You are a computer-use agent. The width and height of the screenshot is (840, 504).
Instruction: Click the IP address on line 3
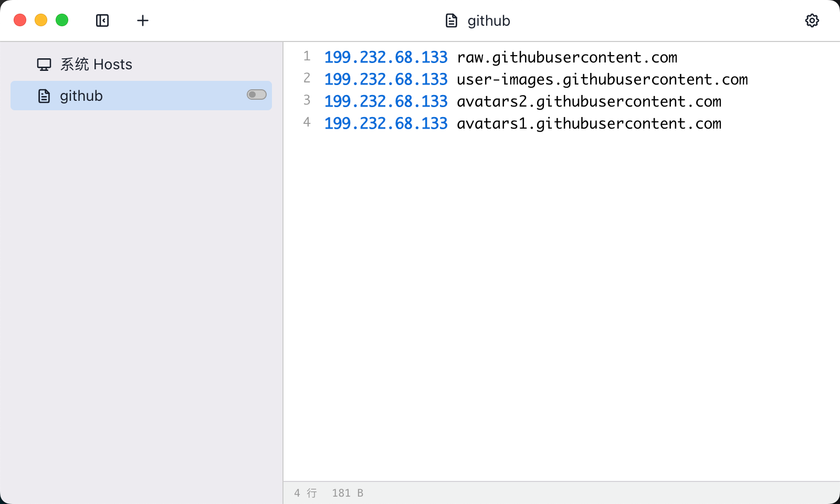pos(386,101)
